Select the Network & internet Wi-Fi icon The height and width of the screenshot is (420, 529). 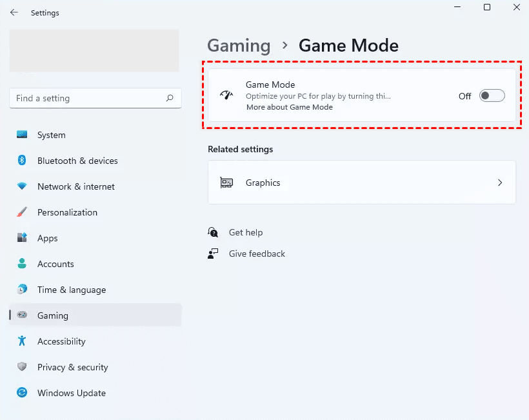(23, 186)
